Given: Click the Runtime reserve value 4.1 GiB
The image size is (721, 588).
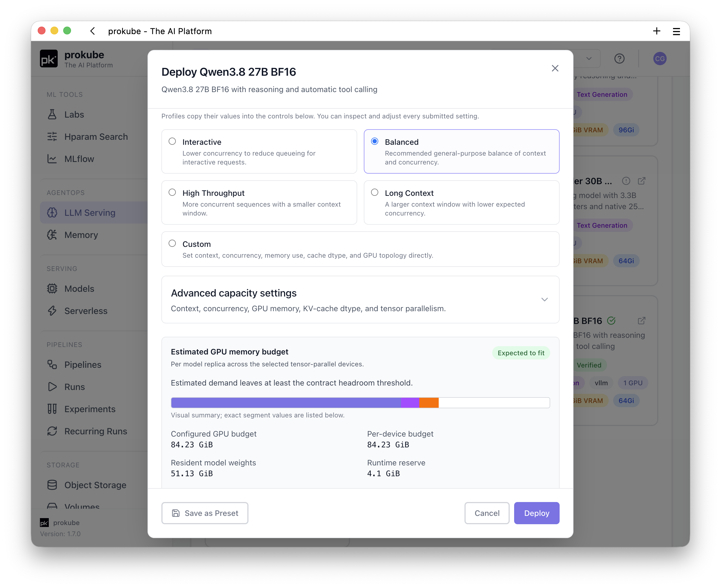Looking at the screenshot, I should click(383, 473).
